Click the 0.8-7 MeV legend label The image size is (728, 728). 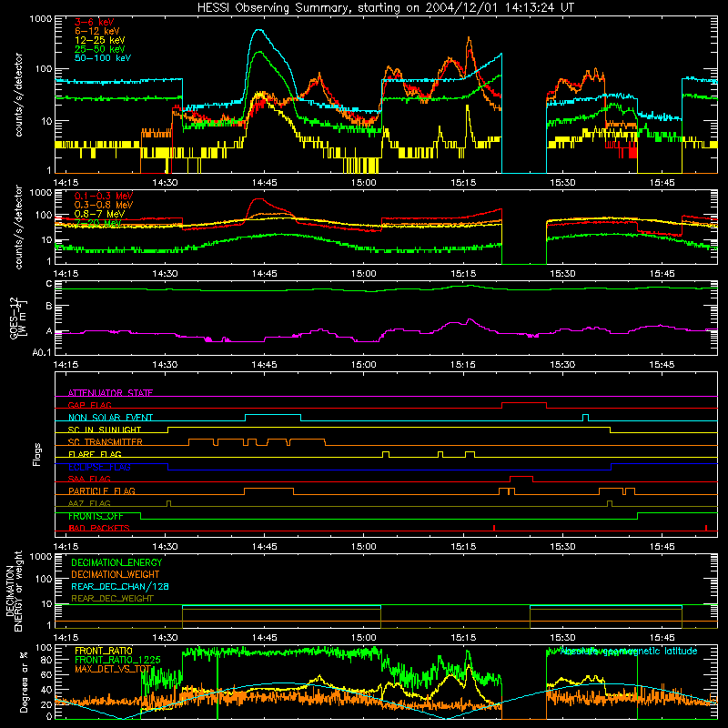[99, 214]
